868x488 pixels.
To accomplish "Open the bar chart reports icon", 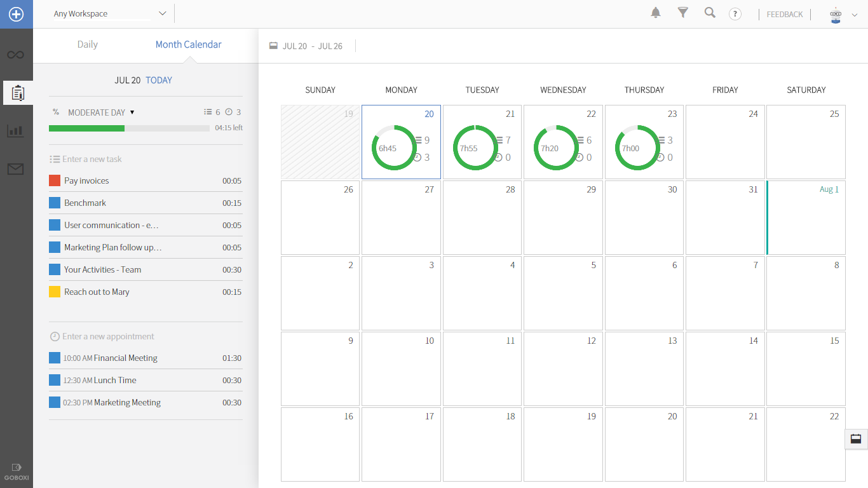I will click(16, 131).
